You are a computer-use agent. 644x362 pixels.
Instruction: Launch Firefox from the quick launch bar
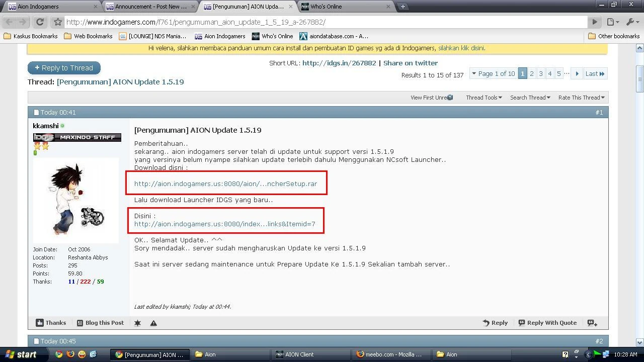pyautogui.click(x=70, y=354)
